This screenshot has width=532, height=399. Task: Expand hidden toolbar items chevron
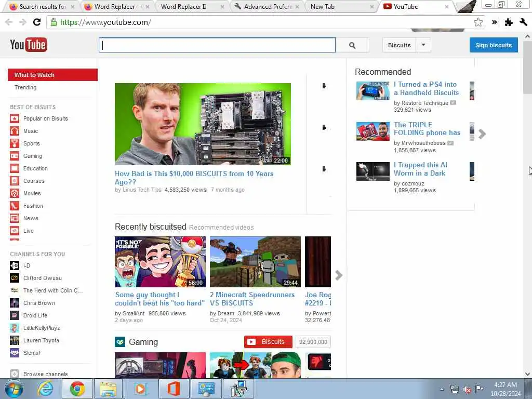495,22
